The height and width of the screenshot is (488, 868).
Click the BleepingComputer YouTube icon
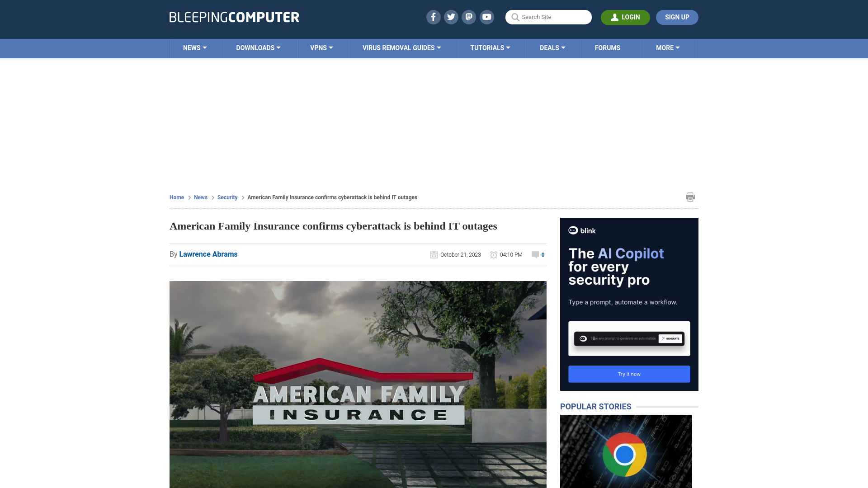486,17
